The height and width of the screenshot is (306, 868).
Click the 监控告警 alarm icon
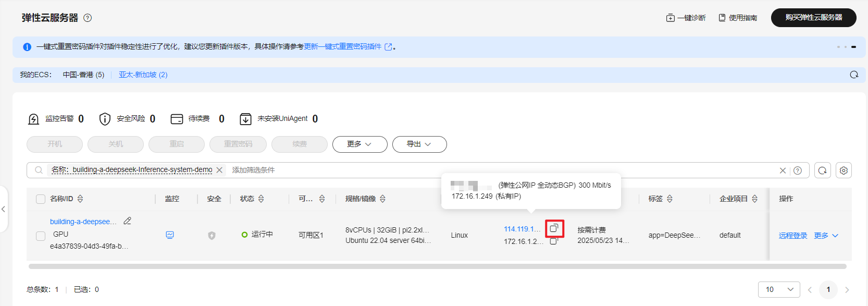[33, 119]
